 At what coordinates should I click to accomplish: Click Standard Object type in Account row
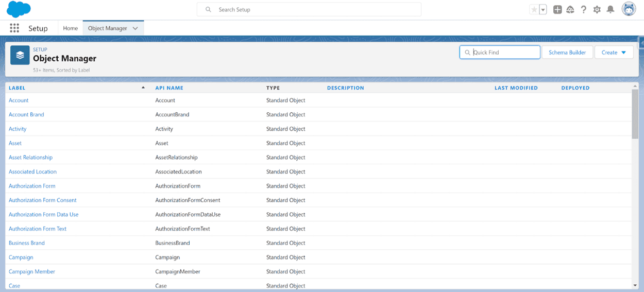(286, 100)
